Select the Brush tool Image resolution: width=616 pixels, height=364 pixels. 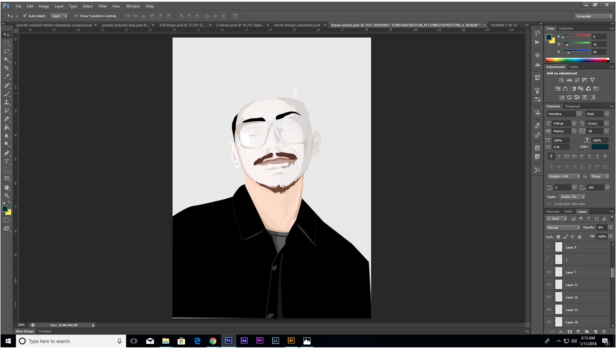7,94
